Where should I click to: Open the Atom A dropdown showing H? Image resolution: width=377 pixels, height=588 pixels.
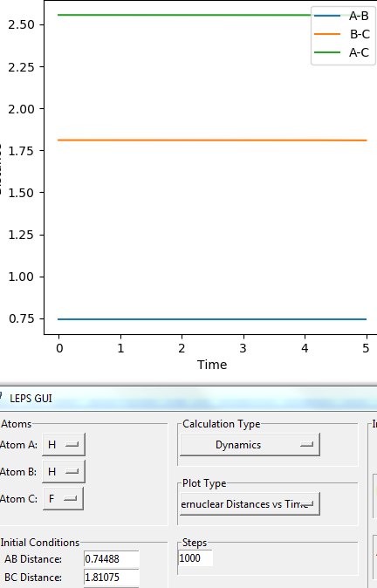(x=64, y=445)
